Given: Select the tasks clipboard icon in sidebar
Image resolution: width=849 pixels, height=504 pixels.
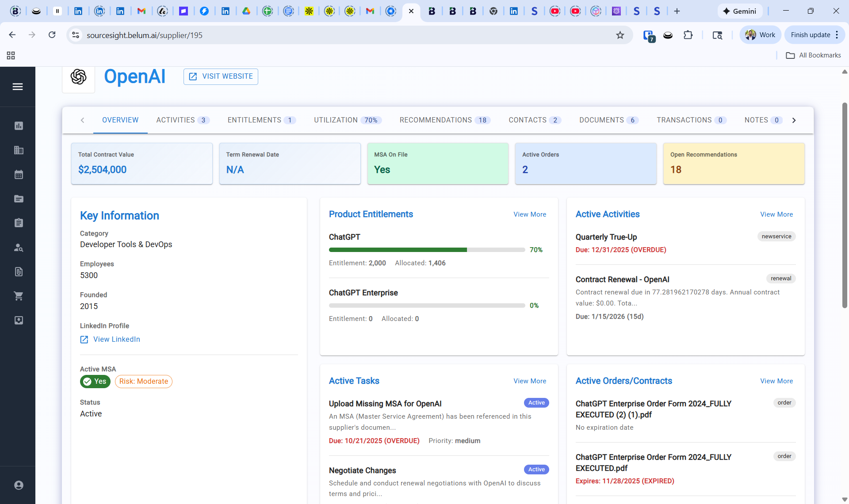Looking at the screenshot, I should [x=18, y=223].
